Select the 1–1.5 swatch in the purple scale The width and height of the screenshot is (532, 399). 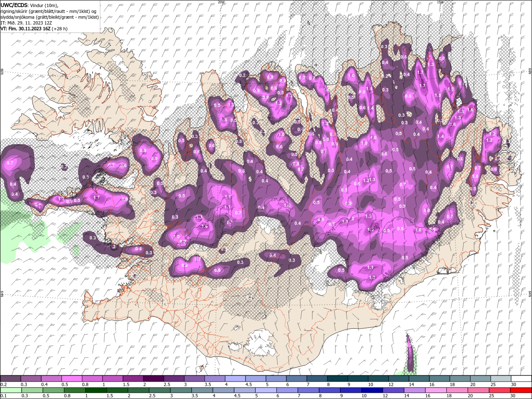(112, 379)
